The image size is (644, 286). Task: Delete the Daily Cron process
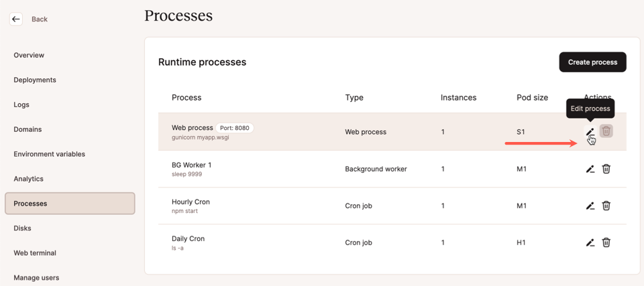606,242
